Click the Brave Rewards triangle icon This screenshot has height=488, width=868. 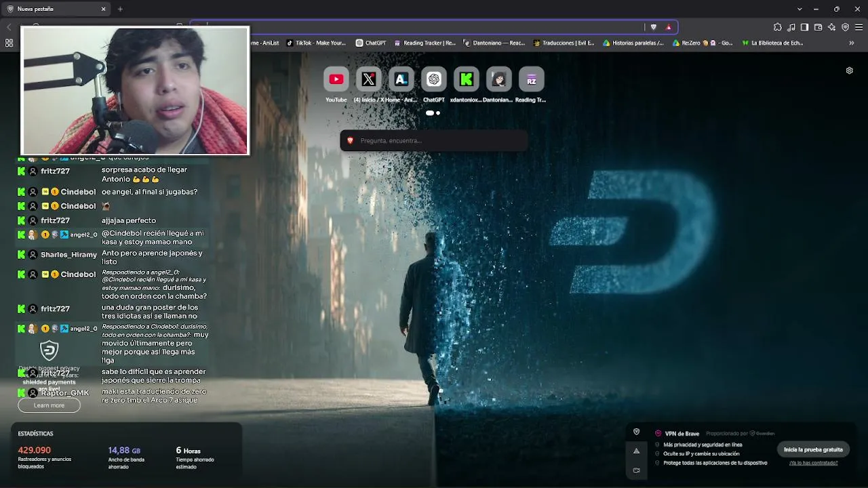669,27
